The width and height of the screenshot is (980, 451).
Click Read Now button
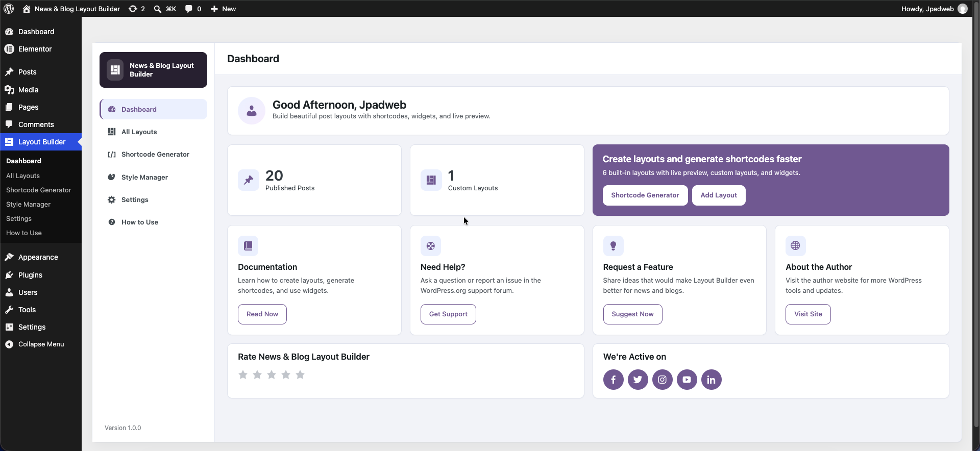pyautogui.click(x=262, y=314)
